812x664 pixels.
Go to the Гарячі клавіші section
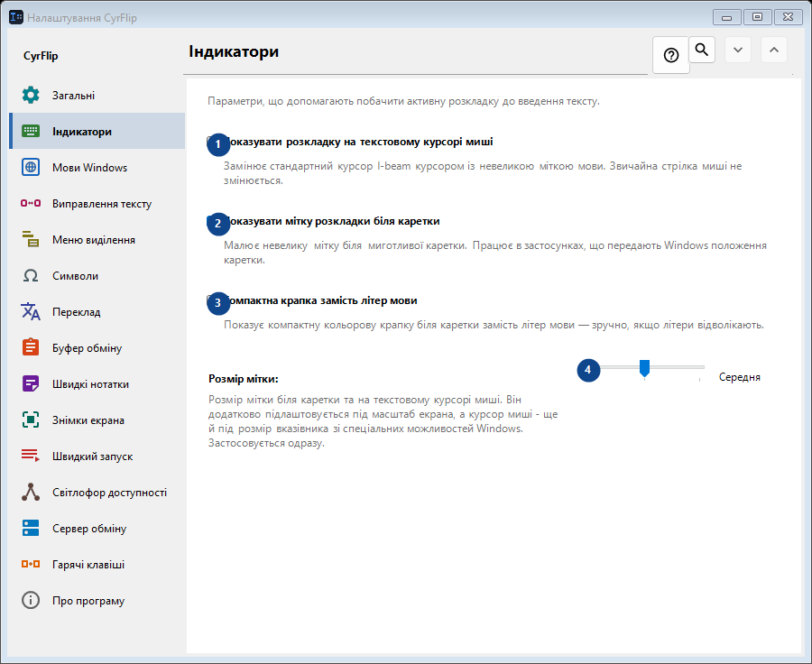97,565
